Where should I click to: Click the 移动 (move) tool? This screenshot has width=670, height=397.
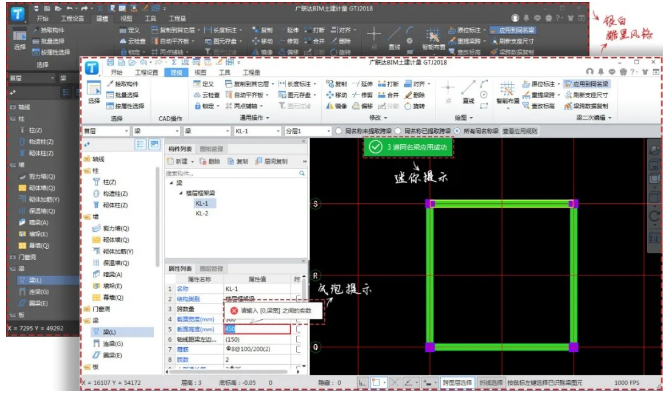point(336,95)
